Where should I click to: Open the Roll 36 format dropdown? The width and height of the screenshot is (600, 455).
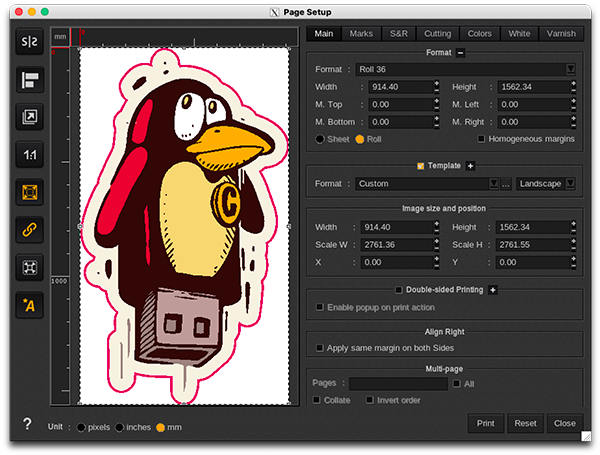[570, 70]
